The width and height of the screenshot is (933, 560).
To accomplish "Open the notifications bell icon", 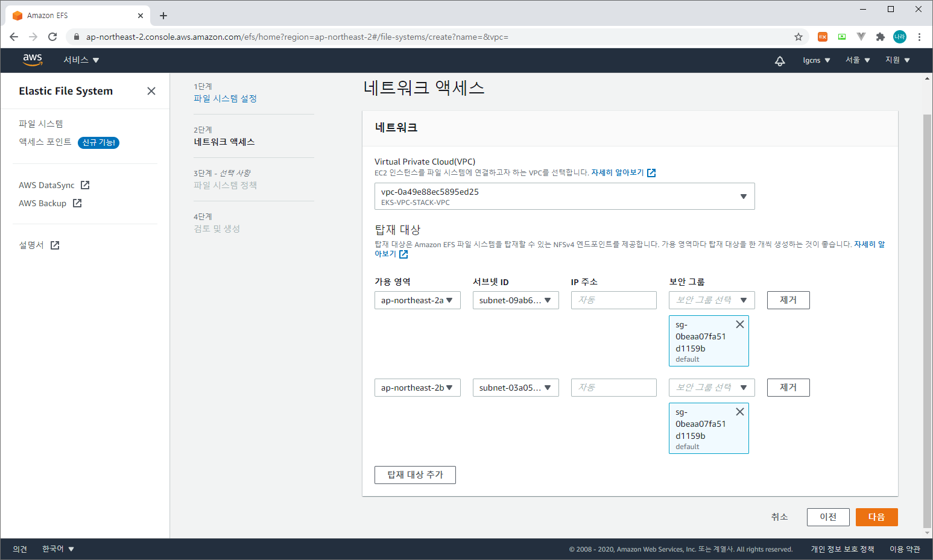I will point(780,60).
